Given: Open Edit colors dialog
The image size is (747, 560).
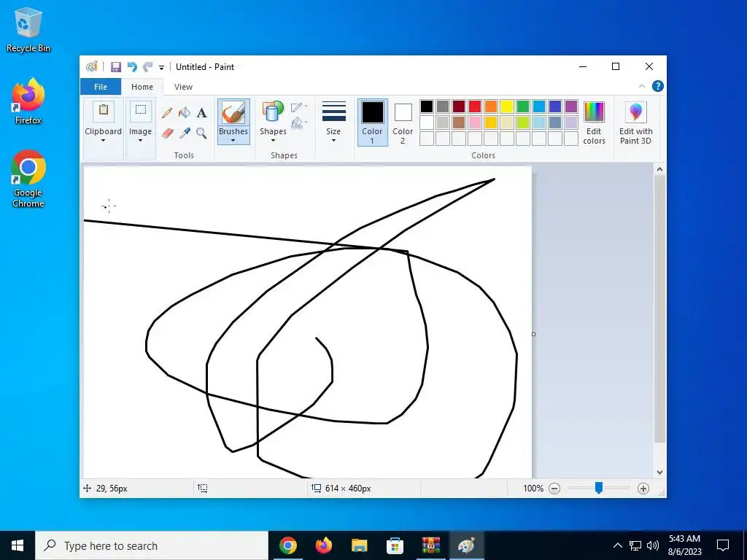Looking at the screenshot, I should coord(594,122).
